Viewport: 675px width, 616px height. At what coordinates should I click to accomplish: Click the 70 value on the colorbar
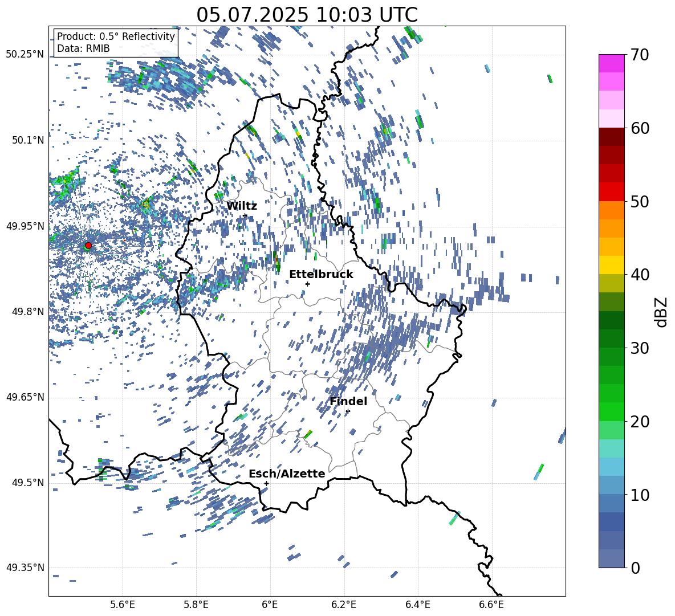point(640,55)
